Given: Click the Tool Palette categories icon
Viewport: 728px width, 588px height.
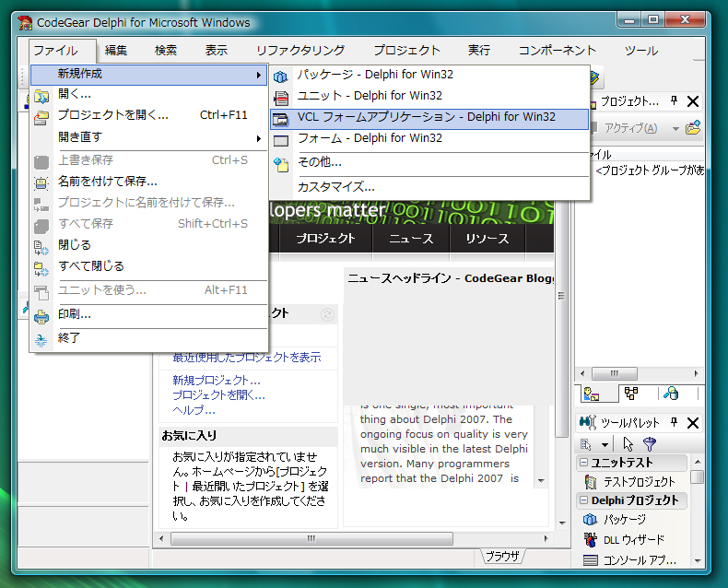Looking at the screenshot, I should (x=586, y=444).
